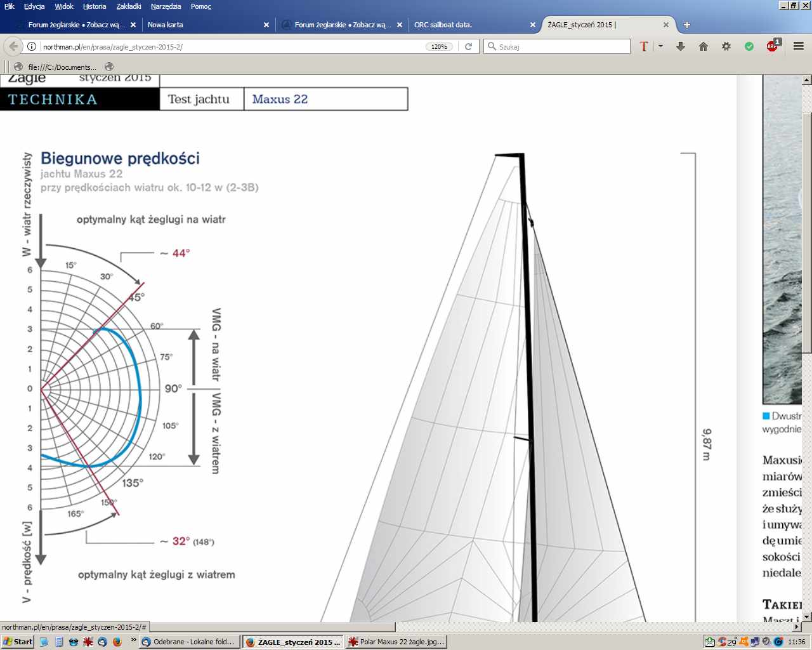
Task: Open the file:///C:/Documents bookmark
Action: 56,67
